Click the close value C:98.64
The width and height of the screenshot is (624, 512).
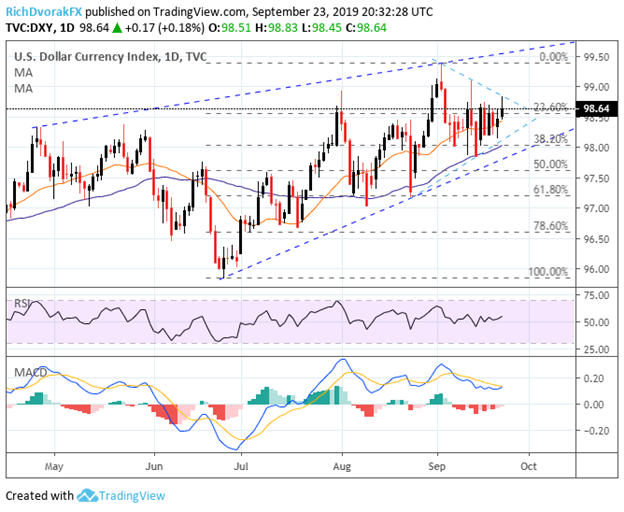[x=366, y=28]
